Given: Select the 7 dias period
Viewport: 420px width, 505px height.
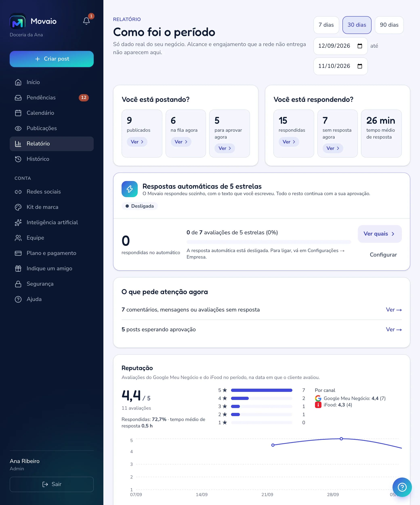Looking at the screenshot, I should [326, 25].
